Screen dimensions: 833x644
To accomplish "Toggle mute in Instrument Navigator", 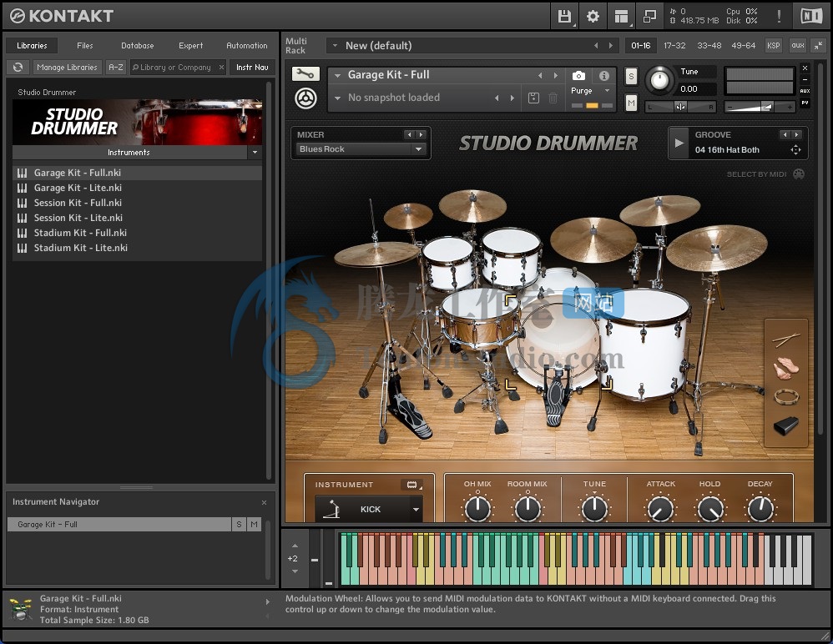I will (254, 525).
